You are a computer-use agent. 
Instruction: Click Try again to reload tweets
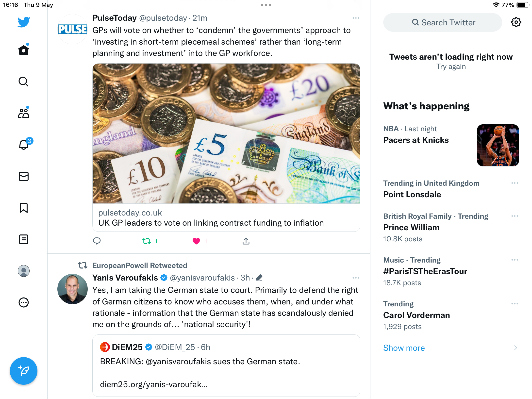451,66
